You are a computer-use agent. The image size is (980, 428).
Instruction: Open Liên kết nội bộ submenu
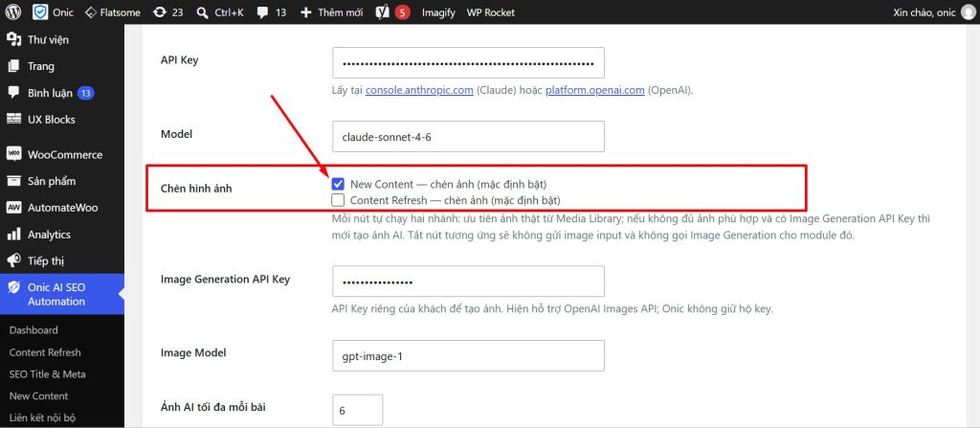pos(42,417)
